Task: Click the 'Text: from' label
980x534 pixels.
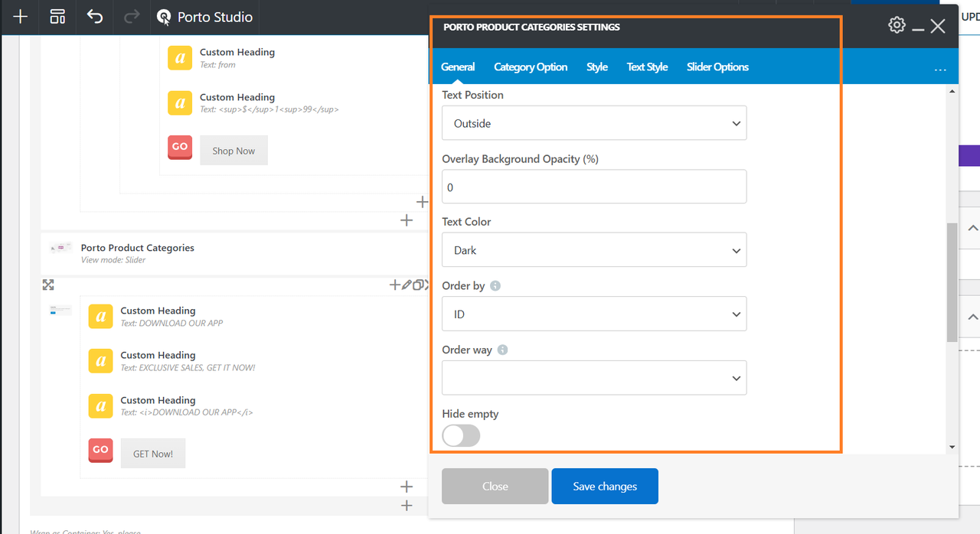Action: click(217, 65)
